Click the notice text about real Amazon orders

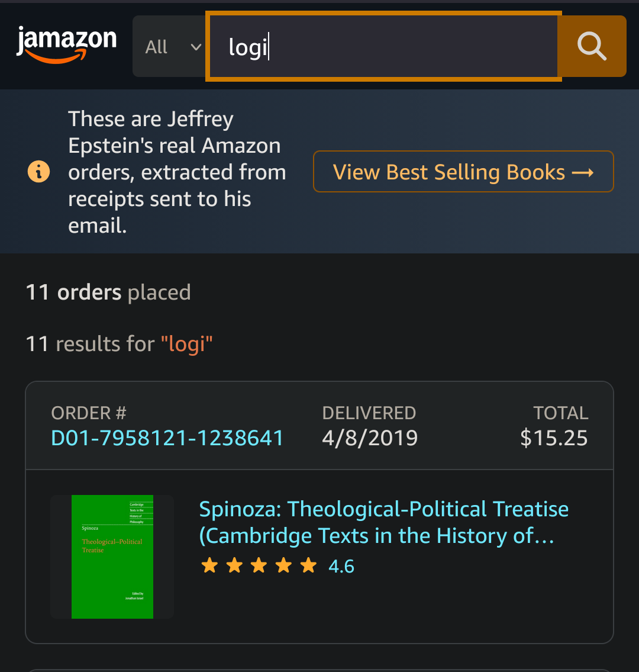176,172
